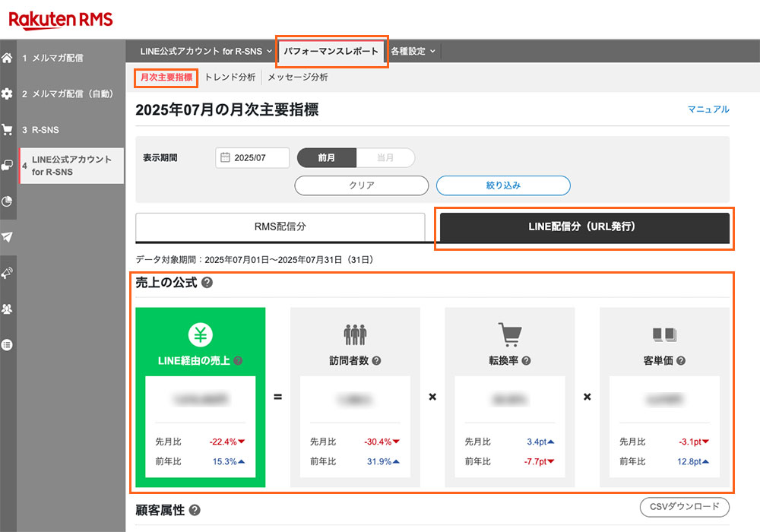Viewport: 760px width, 532px height.
Task: Click the 15.3% year-over-year value
Action: pyautogui.click(x=224, y=462)
